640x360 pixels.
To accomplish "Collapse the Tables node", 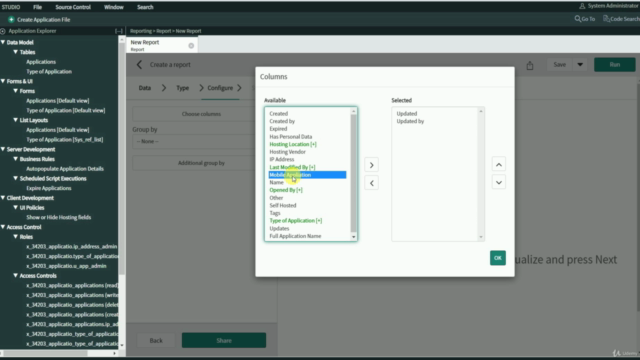I will tap(16, 52).
